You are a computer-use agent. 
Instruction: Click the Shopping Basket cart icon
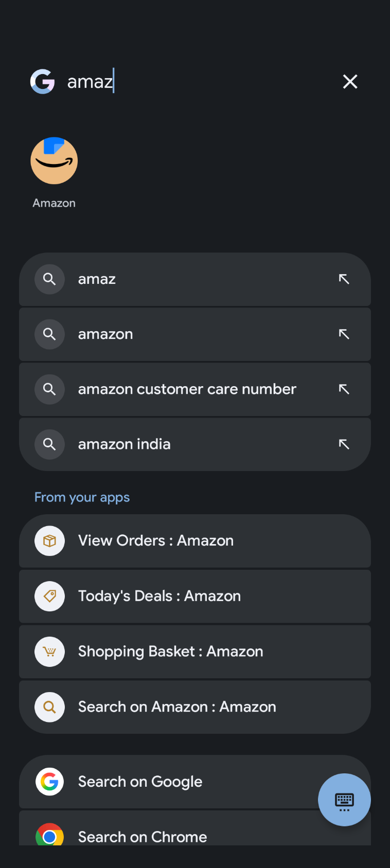coord(49,652)
